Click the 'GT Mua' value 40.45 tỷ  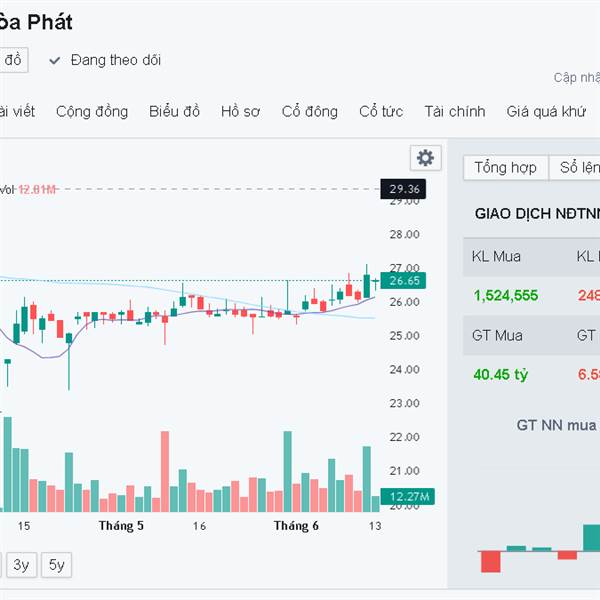501,374
